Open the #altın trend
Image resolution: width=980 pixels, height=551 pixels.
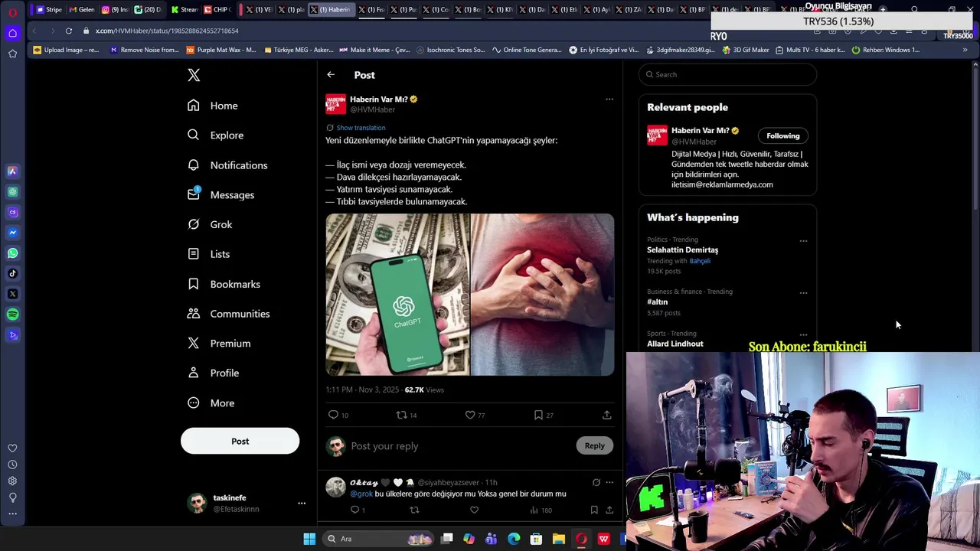(657, 302)
